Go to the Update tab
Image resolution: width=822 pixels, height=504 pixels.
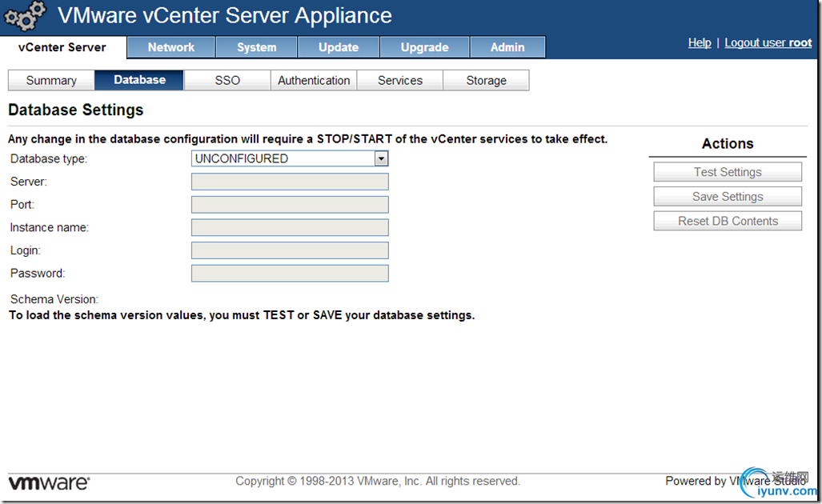(x=339, y=47)
